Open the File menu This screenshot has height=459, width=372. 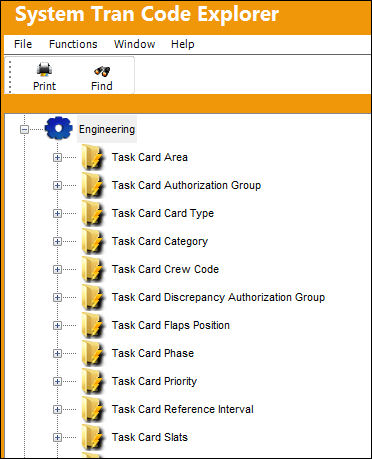(23, 44)
